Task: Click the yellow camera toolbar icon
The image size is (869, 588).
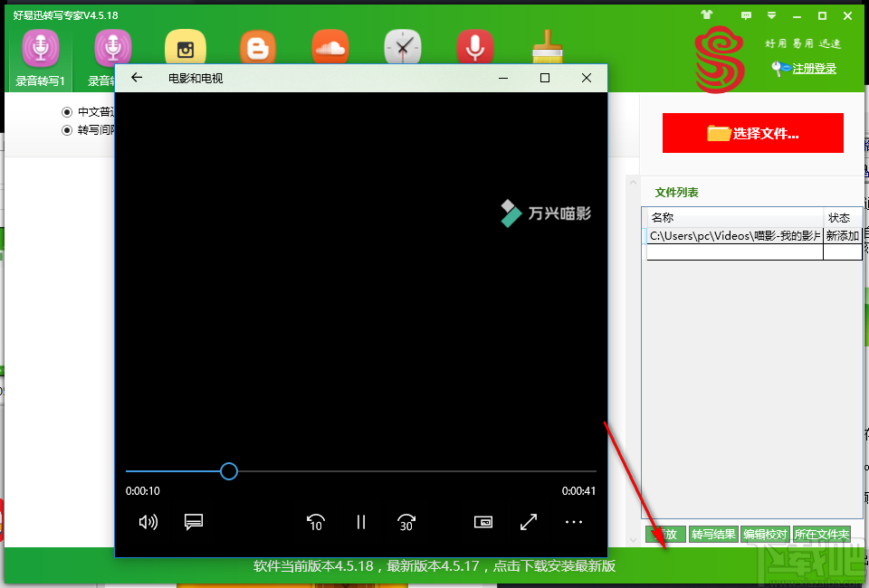Action: (185, 49)
